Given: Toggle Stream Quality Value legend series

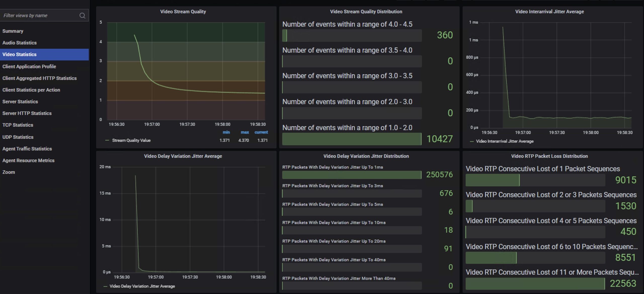Looking at the screenshot, I should click(131, 140).
